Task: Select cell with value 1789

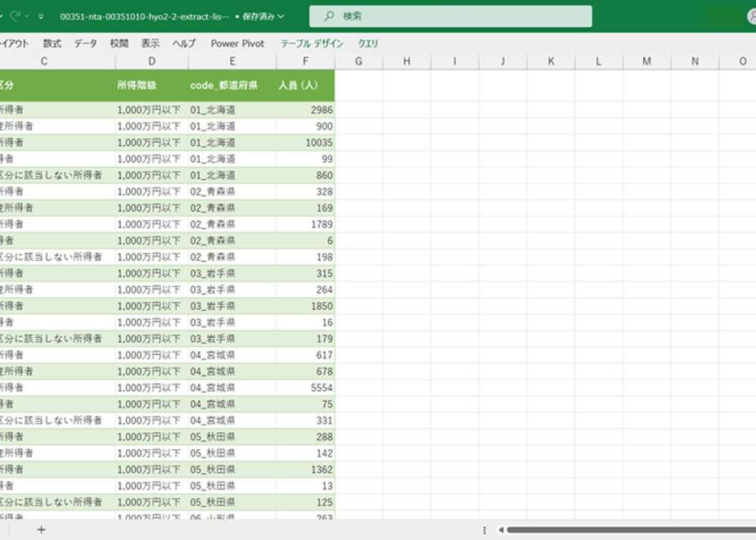Action: [x=306, y=224]
